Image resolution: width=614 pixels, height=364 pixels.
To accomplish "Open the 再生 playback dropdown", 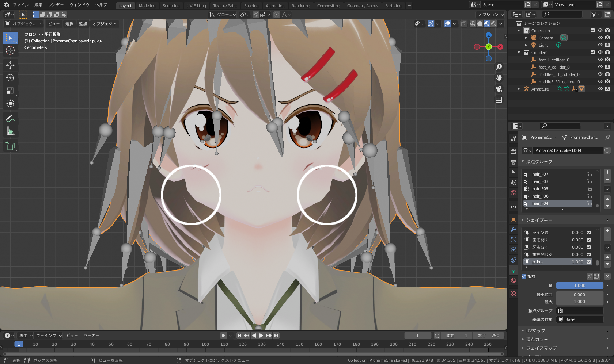I will tap(26, 336).
